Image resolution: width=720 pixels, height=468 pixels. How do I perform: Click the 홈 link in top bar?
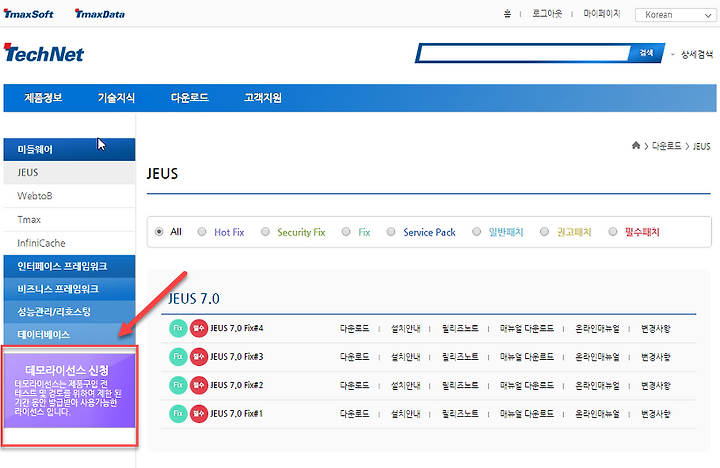click(507, 14)
